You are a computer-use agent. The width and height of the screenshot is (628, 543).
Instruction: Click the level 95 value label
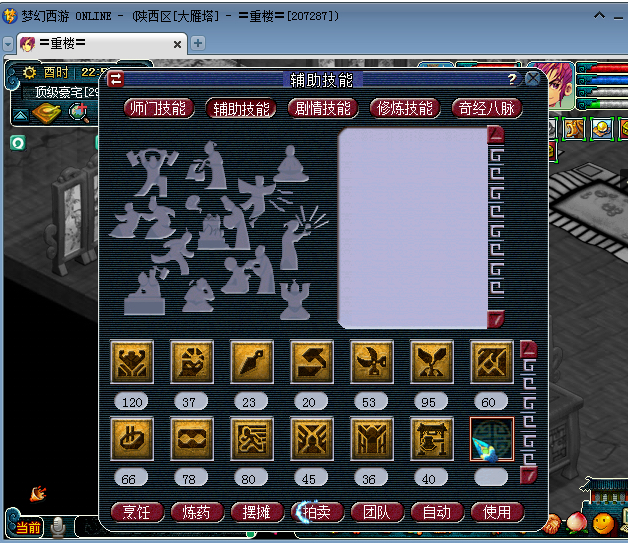(x=432, y=402)
